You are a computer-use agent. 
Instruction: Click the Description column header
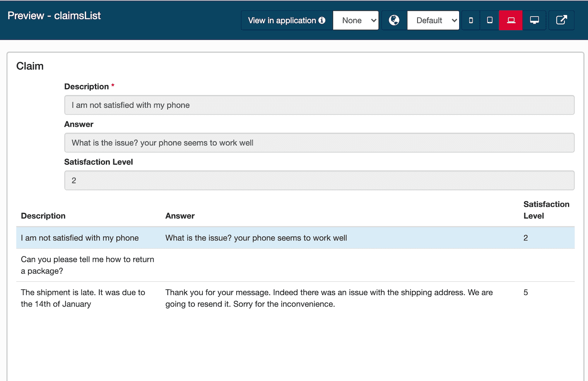[x=43, y=216]
